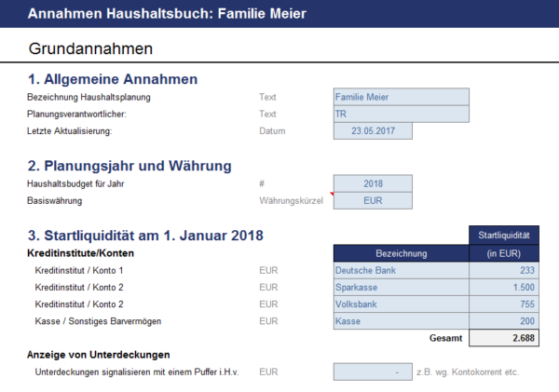Select the Grundannahmen heading
Screen dimensions: 559x392
pos(90,48)
